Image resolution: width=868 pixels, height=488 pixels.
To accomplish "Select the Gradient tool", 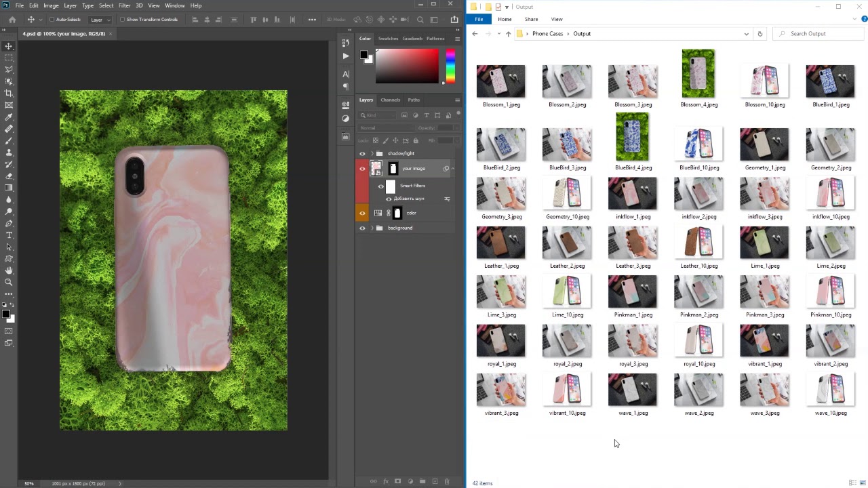I will pos(9,188).
